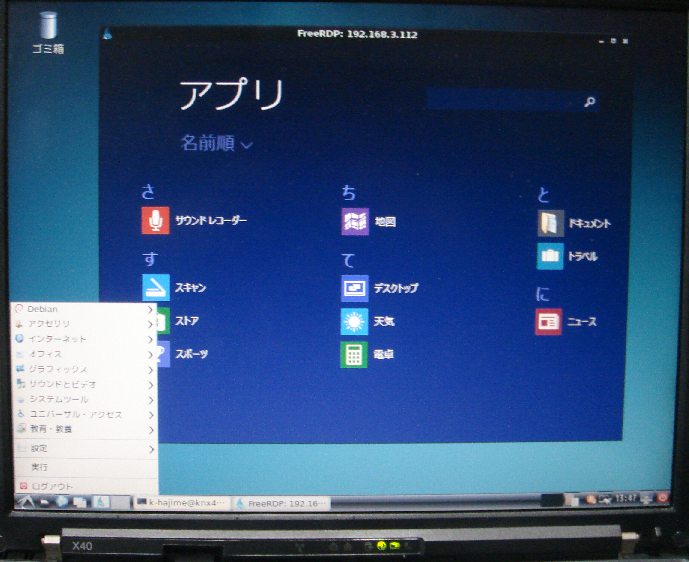Maximize the FreeRDP window
The image size is (689, 562).
613,41
